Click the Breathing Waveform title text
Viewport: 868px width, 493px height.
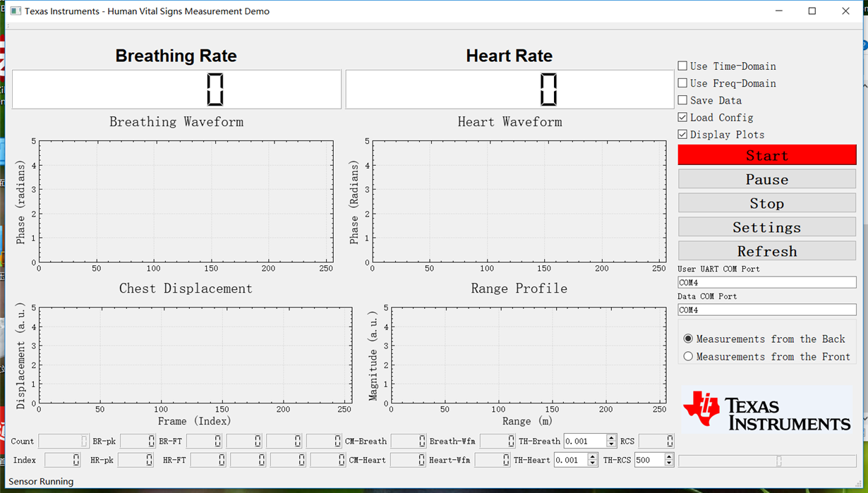[x=176, y=122]
